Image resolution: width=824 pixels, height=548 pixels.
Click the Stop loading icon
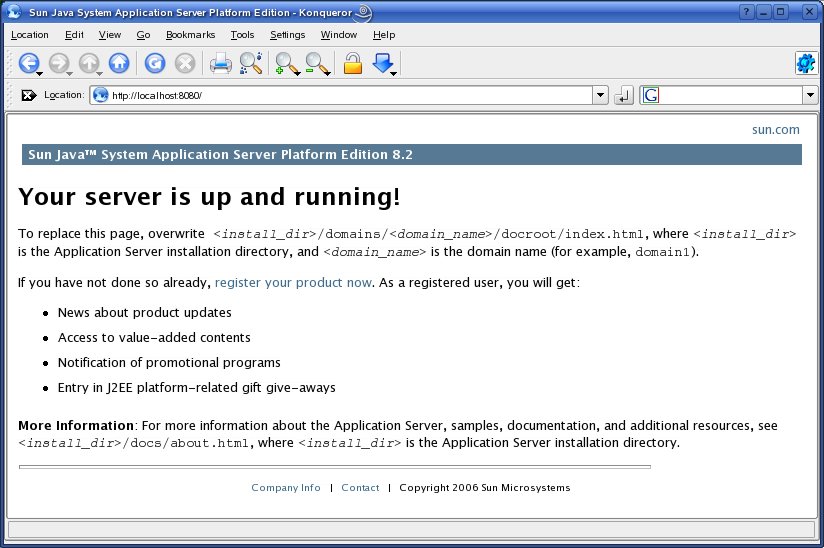[x=184, y=63]
